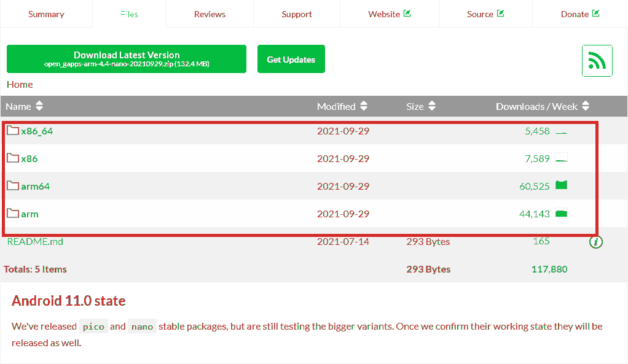Screen dimensions: 628x364
Task: Open the arm folder link
Action: (29, 214)
